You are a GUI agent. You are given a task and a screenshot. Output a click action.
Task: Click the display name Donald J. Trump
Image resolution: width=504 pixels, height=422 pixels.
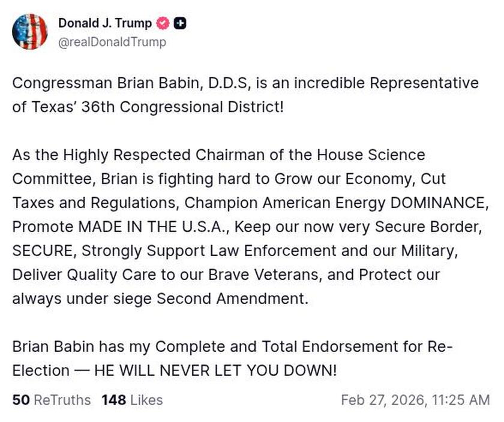pyautogui.click(x=104, y=24)
